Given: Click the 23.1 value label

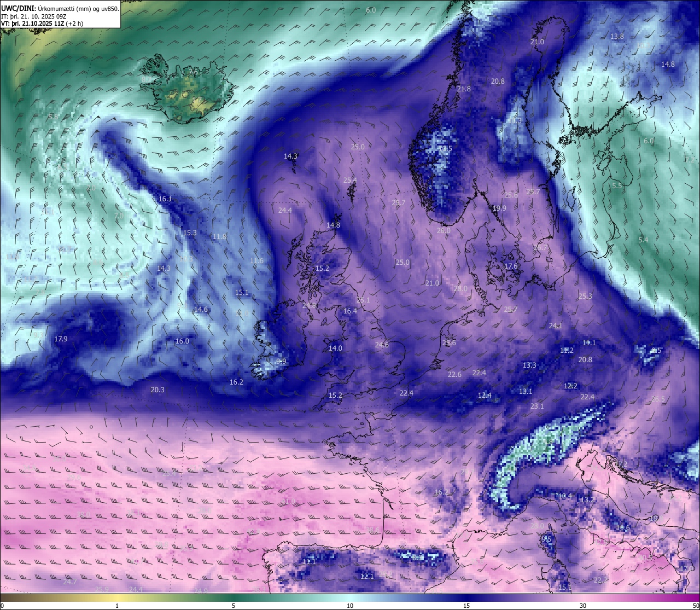Looking at the screenshot, I should click(x=537, y=406).
